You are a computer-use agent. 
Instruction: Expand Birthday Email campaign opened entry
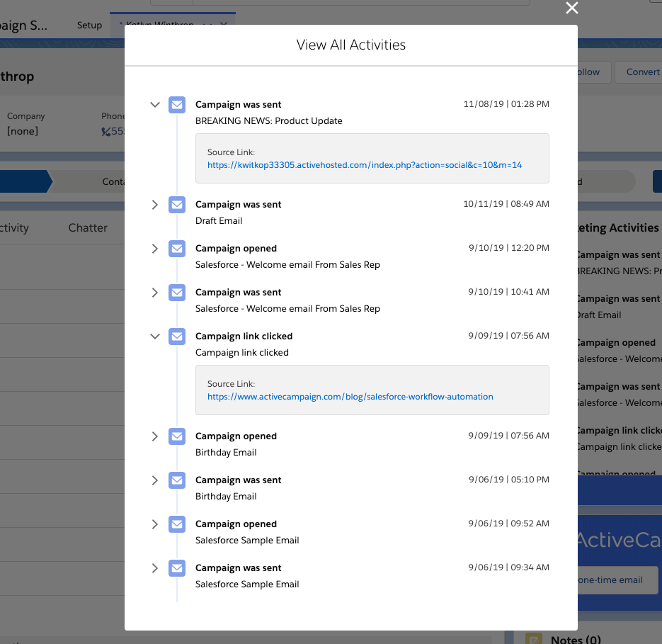click(155, 436)
